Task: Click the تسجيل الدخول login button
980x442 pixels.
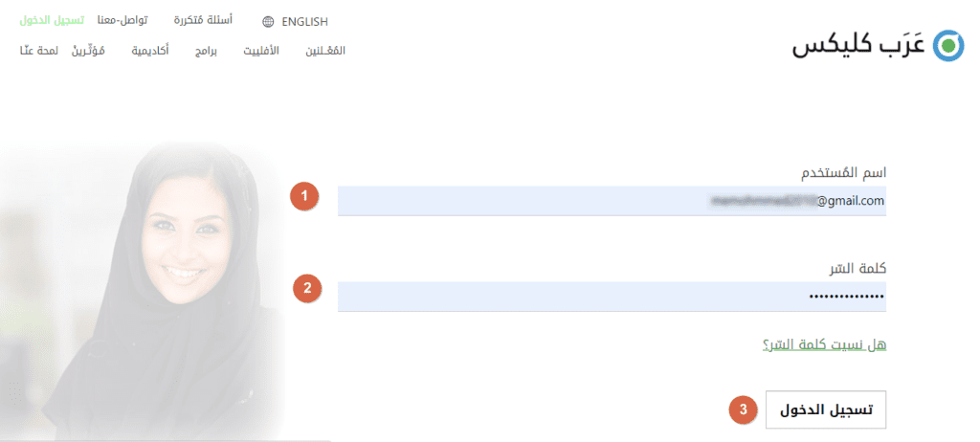Action: 826,410
